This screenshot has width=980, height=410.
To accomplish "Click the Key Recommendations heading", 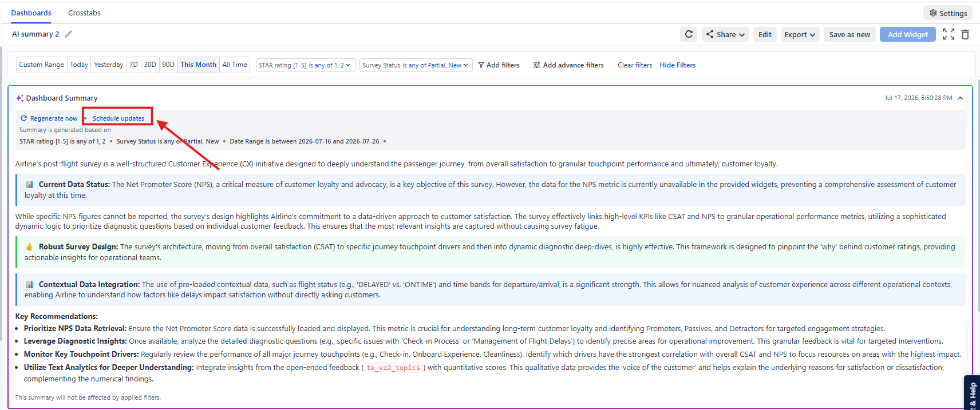I will point(57,317).
